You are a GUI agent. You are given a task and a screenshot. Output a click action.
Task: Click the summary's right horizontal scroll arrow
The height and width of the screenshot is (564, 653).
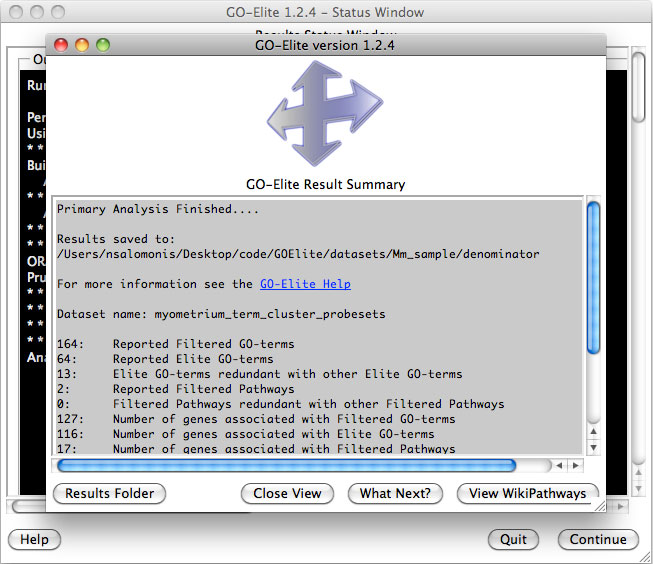coord(575,465)
